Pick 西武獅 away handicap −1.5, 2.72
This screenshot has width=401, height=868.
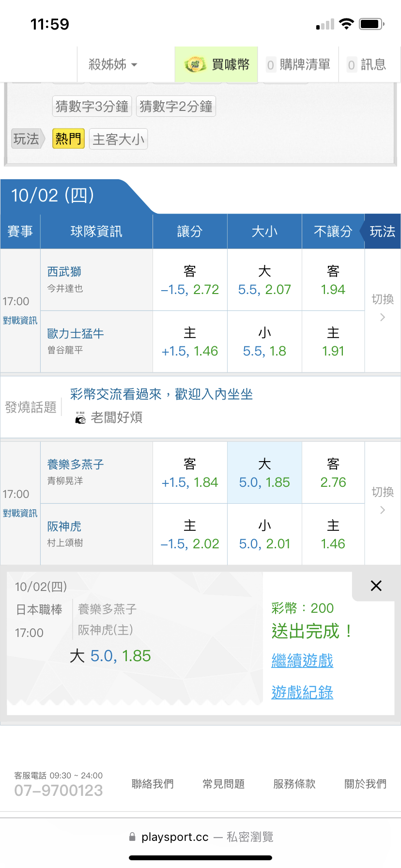coord(190,280)
